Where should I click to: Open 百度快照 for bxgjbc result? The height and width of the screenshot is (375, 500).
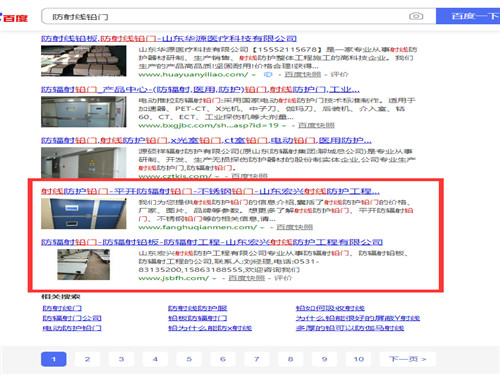pos(316,125)
